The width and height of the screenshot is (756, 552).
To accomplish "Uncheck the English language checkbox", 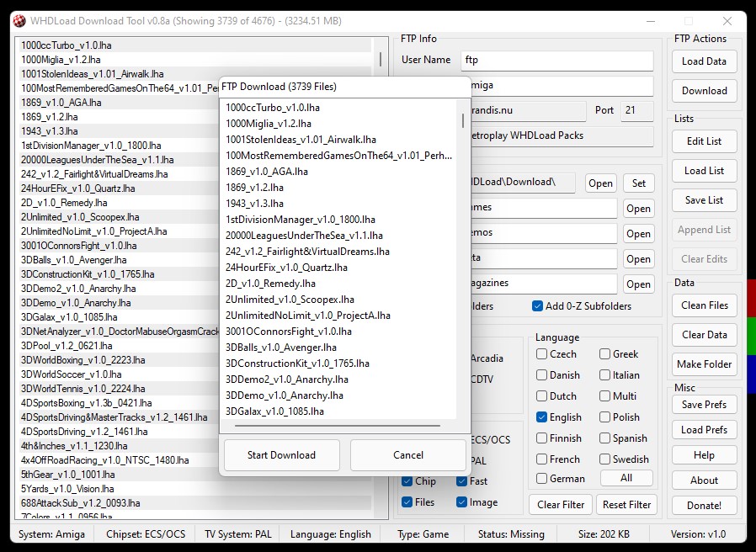I will point(541,417).
